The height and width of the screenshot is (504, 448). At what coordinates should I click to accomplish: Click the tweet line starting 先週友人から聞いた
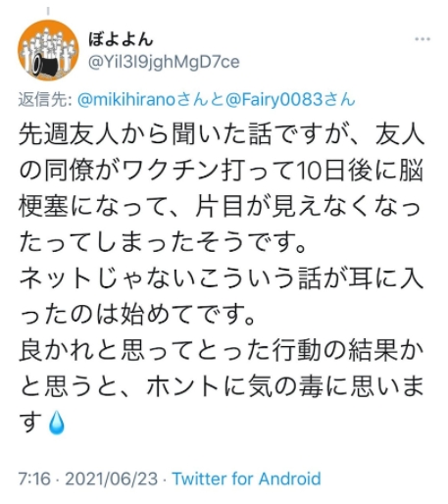[222, 134]
